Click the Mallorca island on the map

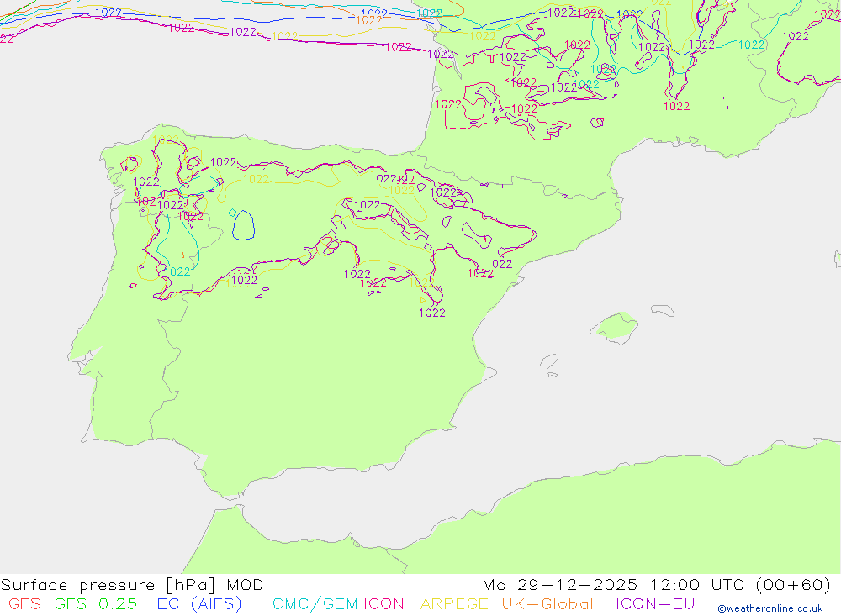click(614, 327)
